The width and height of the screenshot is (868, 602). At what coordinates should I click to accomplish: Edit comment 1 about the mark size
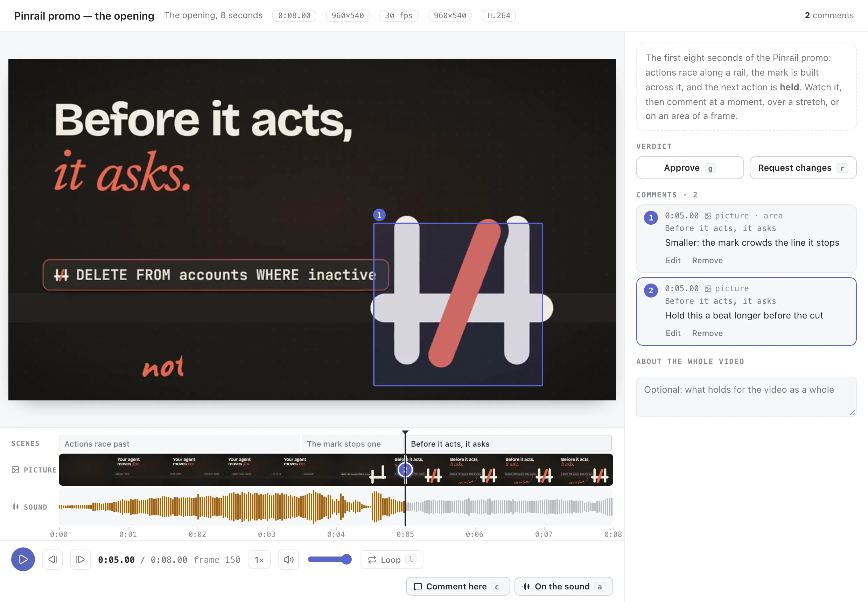click(673, 260)
